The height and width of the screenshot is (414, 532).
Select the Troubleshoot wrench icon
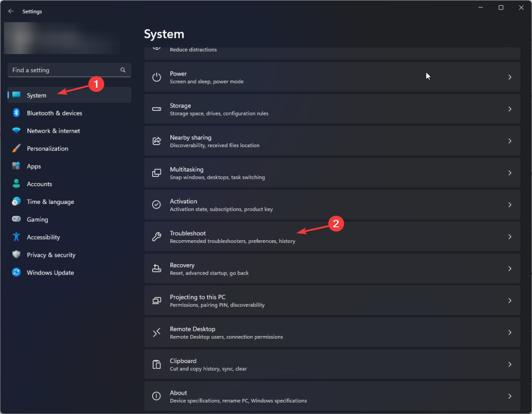tap(156, 237)
